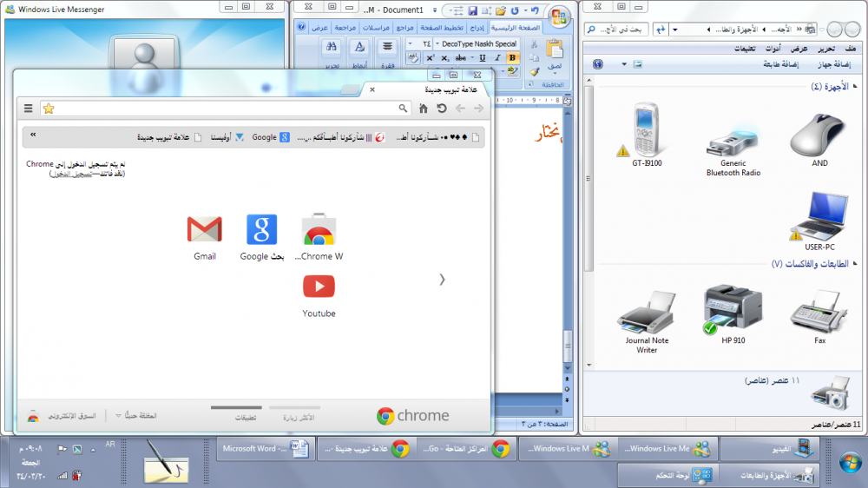The image size is (868, 488).
Task: Open the Google Search app icon
Action: click(x=261, y=230)
